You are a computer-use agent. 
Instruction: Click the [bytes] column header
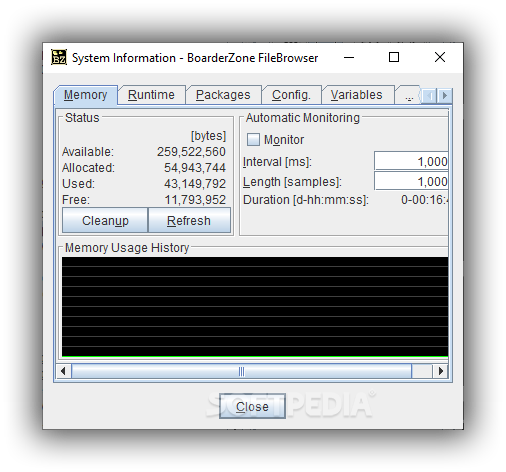tap(208, 136)
